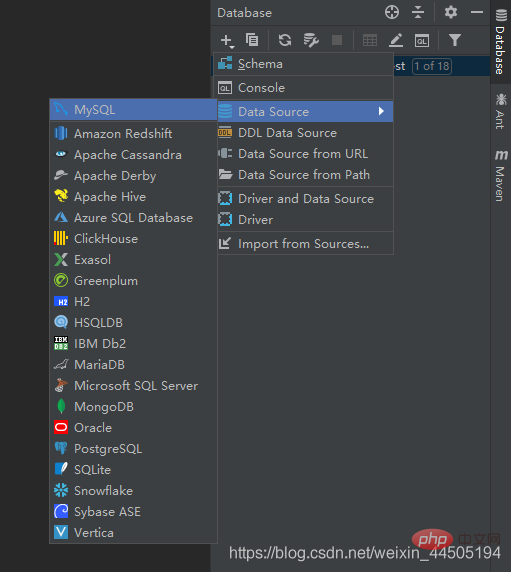Viewport: 511px width, 572px height.
Task: Click the Refresh icon in Database toolbar
Action: [285, 40]
